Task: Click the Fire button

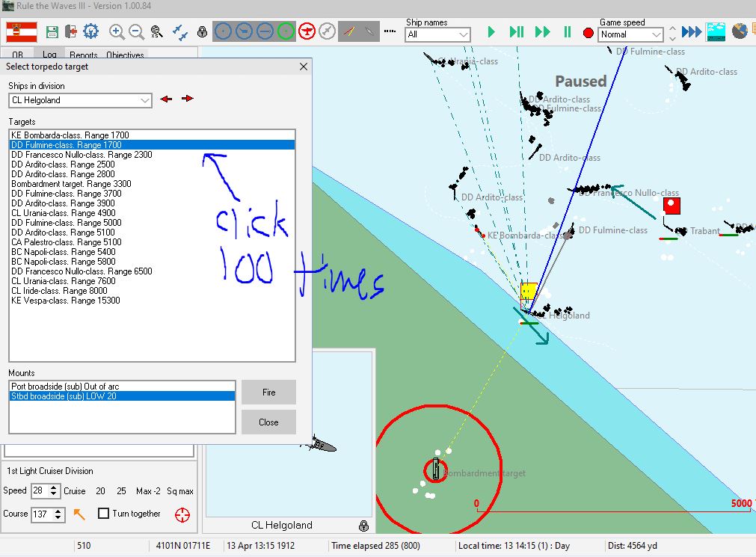Action: (x=268, y=392)
